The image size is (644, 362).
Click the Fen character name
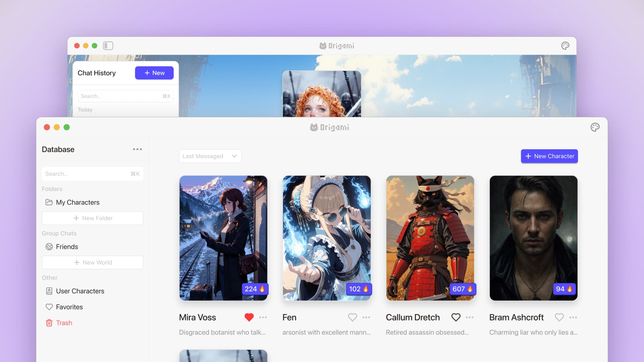289,317
